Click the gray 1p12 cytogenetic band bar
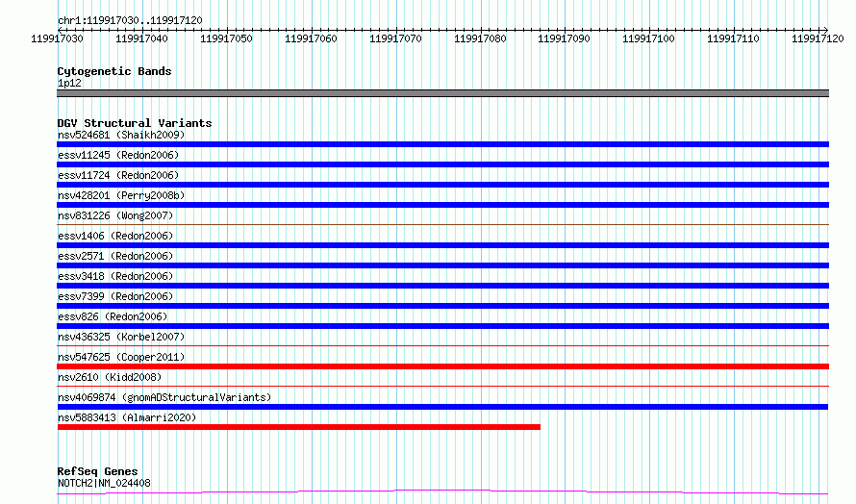This screenshot has width=856, height=504. [x=442, y=93]
